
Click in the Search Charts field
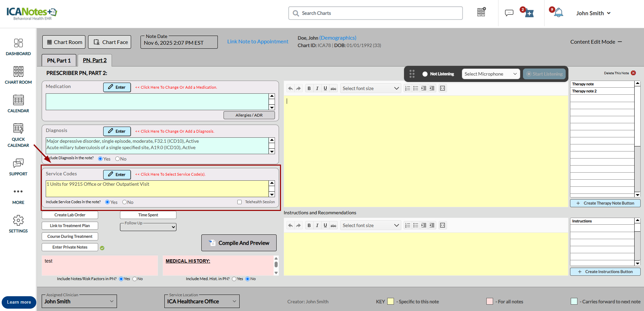click(375, 13)
